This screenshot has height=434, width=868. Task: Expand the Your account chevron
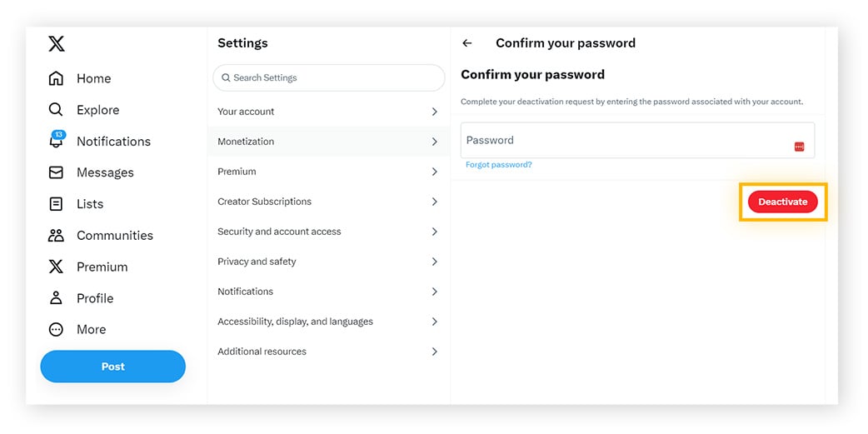pyautogui.click(x=434, y=112)
